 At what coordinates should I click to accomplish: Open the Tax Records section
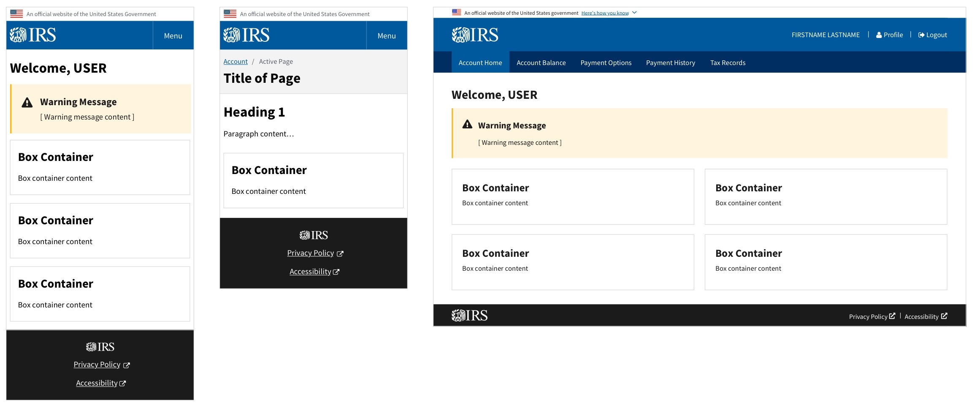pos(728,63)
